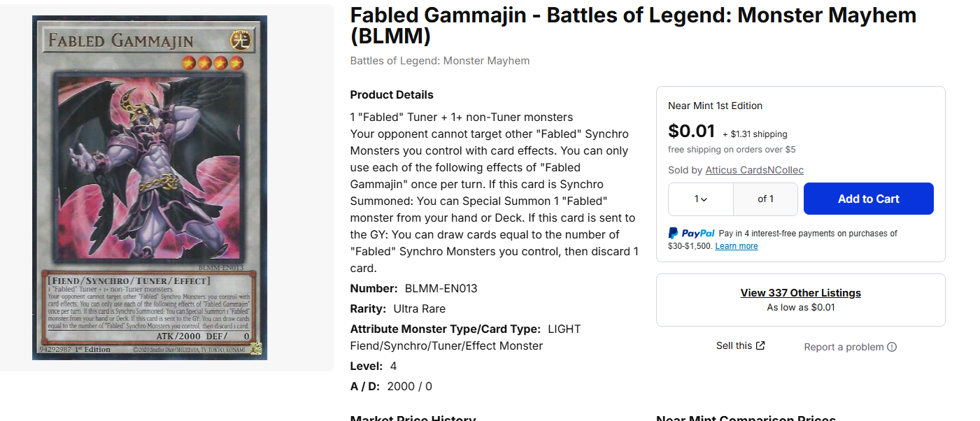980x421 pixels.
Task: Click the Near Mint Comparison Prices heading
Action: 746,418
